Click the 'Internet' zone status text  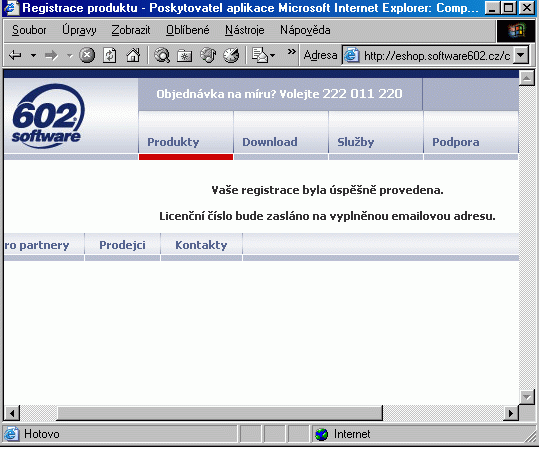pyautogui.click(x=352, y=434)
